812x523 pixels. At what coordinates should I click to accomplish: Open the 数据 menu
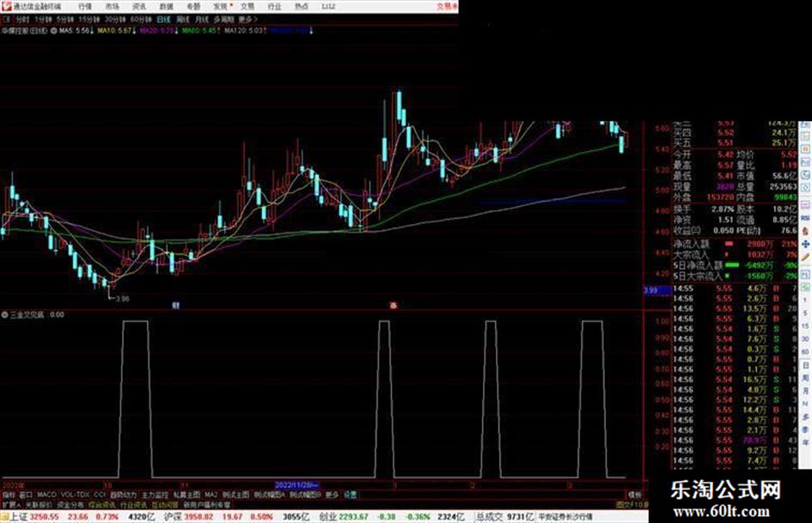point(166,6)
